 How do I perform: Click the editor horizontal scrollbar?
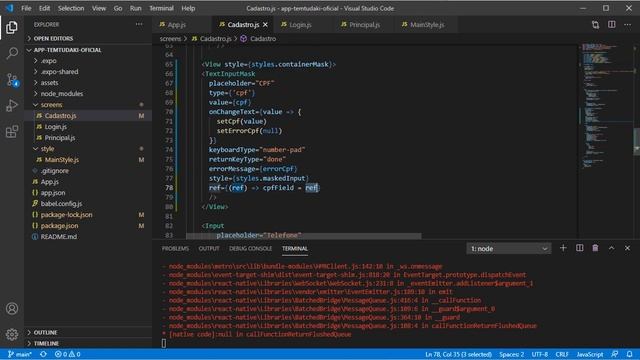(x=304, y=236)
